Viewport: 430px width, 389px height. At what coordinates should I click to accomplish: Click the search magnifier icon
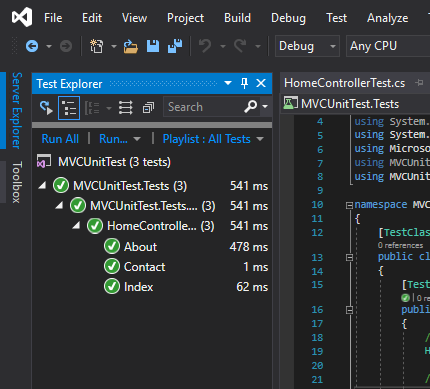tap(251, 107)
